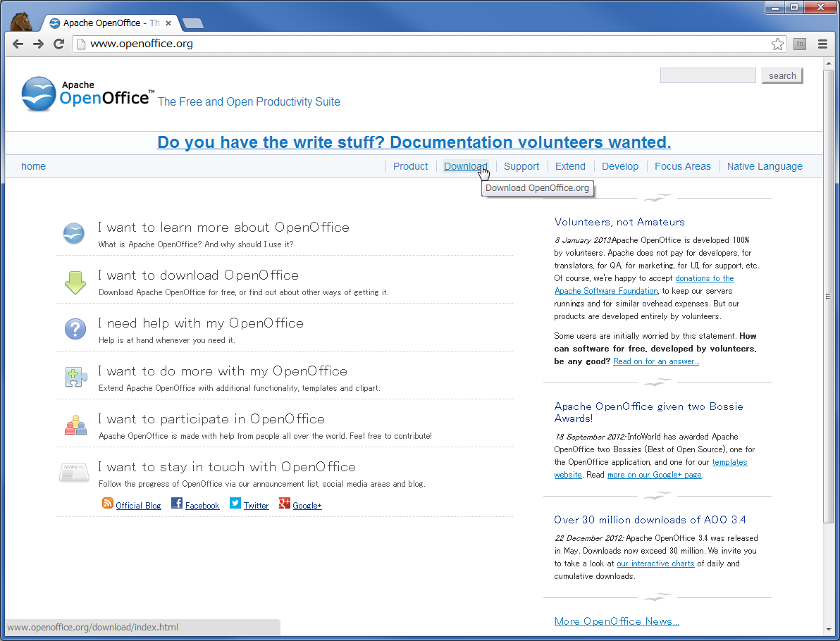Image resolution: width=840 pixels, height=641 pixels.
Task: Click the scrollbar down arrow
Action: pyautogui.click(x=828, y=630)
